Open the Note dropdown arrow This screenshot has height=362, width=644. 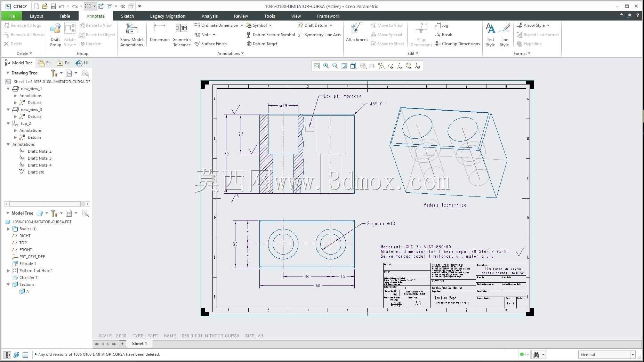pyautogui.click(x=214, y=35)
